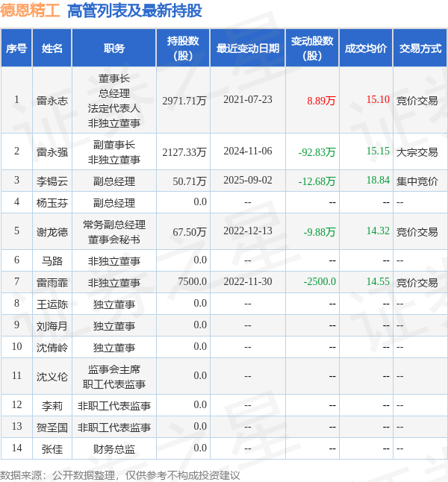Click 非独立董事 in 马路's row
Screen dimensions: 448x482
click(x=114, y=261)
